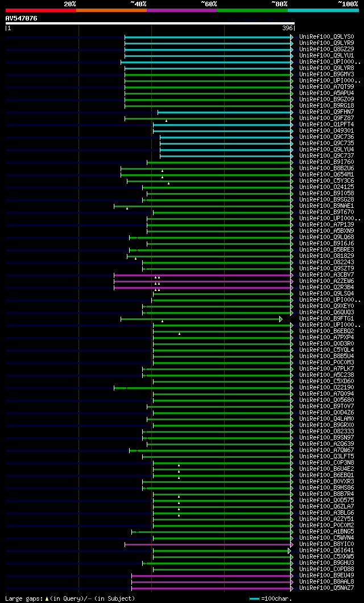This screenshot has width=364, height=603.
Task: Select the UniRef100_O81829 hit name
Action: [x=327, y=256]
